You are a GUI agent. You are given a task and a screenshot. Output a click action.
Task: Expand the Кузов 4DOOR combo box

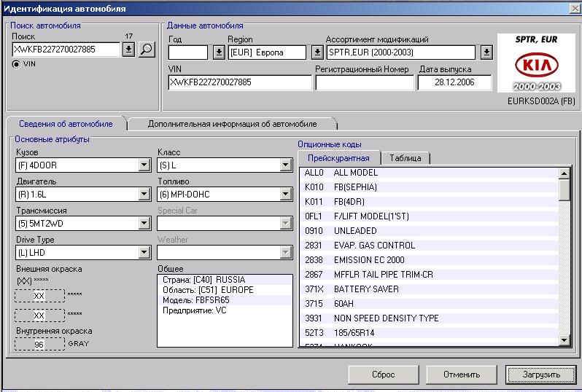[144, 165]
